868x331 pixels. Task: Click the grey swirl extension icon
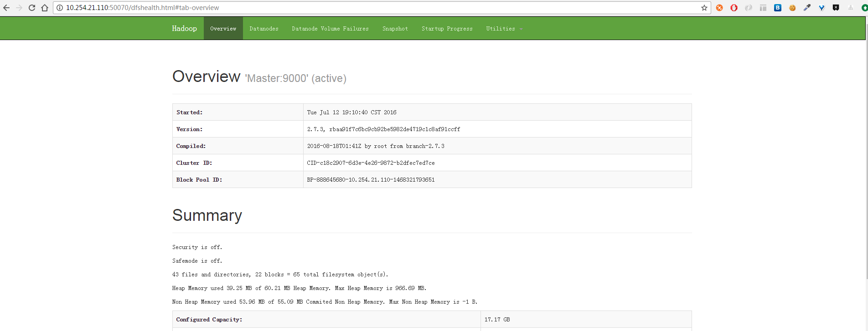[749, 8]
